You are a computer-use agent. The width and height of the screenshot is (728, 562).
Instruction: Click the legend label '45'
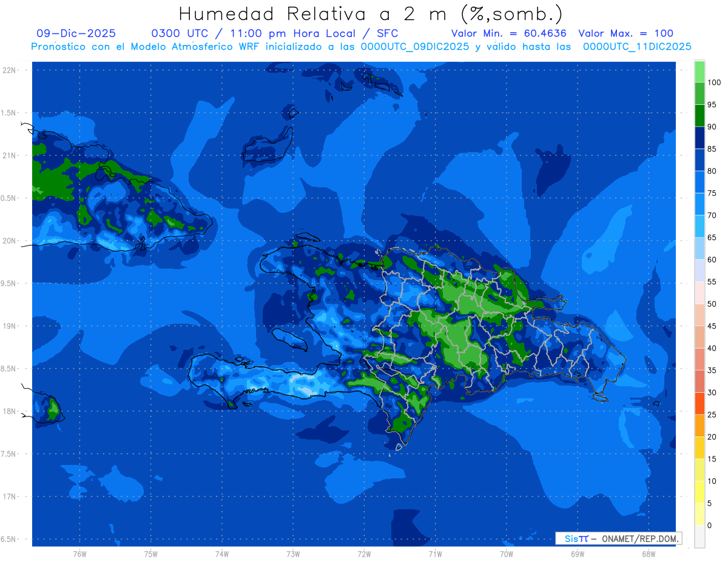pyautogui.click(x=712, y=326)
